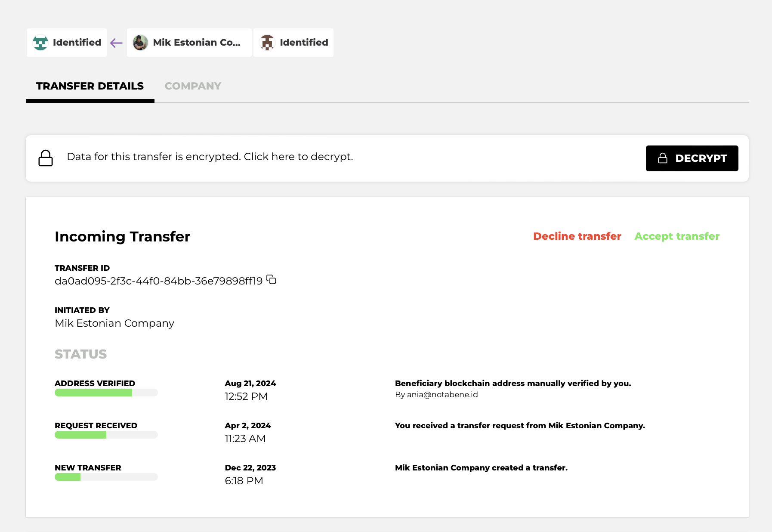Image resolution: width=772 pixels, height=532 pixels.
Task: Click the 12:52 PM timestamp
Action: 246,396
